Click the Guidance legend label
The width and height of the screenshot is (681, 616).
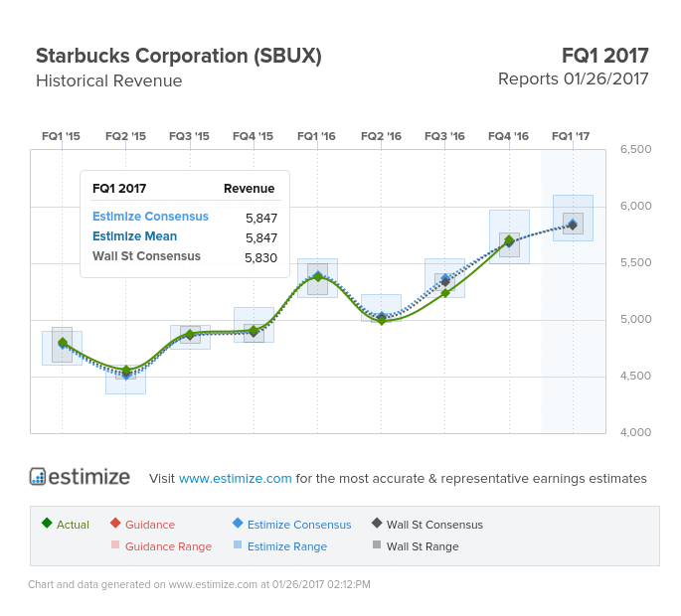pyautogui.click(x=150, y=525)
